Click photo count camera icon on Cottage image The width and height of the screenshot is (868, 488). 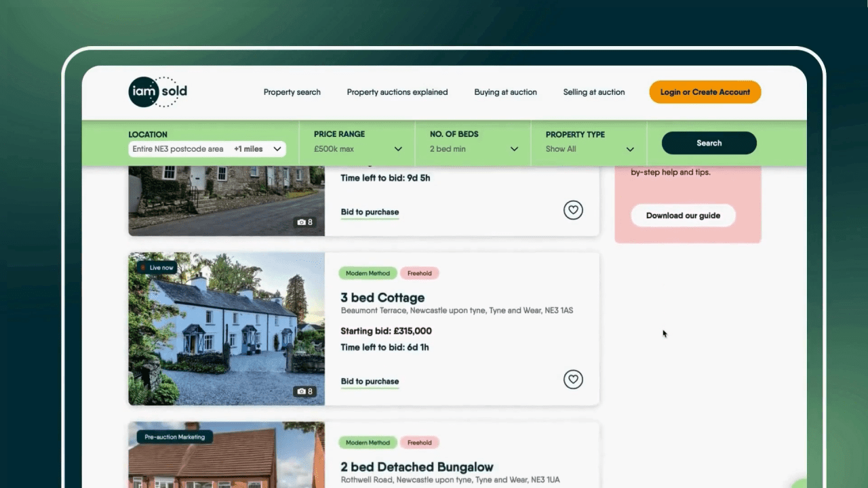302,392
